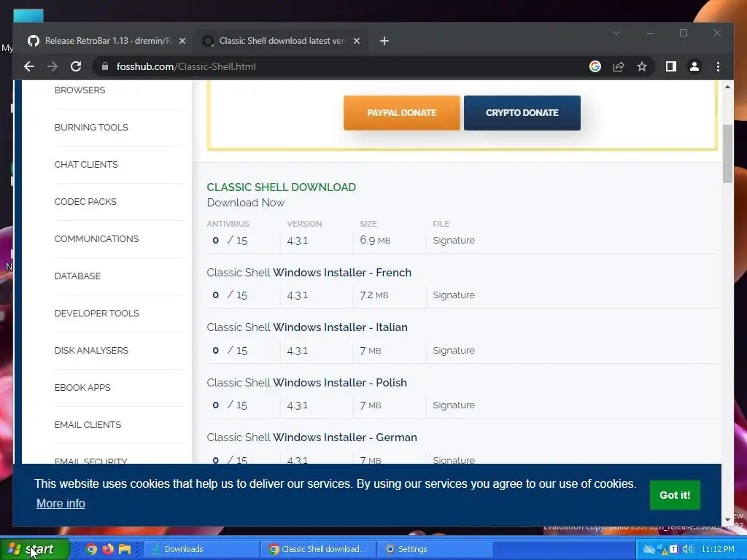The height and width of the screenshot is (560, 747).
Task: Click the 6.9 MB size value
Action: click(x=375, y=241)
